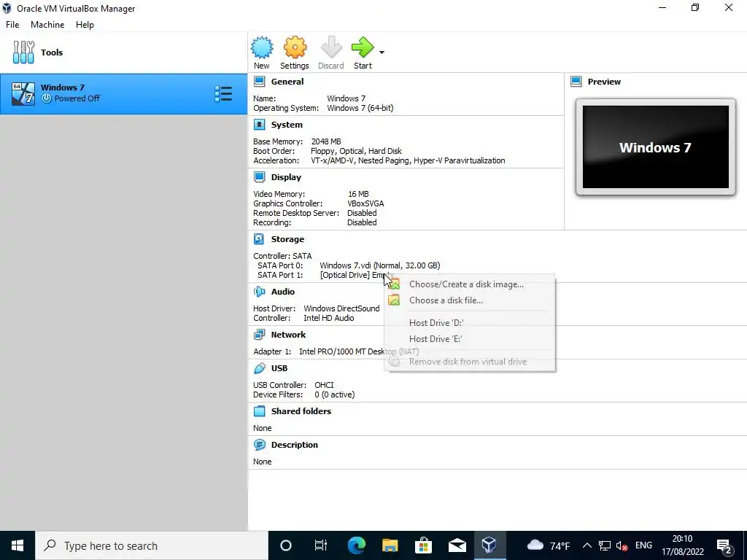Screen dimensions: 747x560
Task: Click the Intel HD Audio controller value
Action: click(x=329, y=318)
